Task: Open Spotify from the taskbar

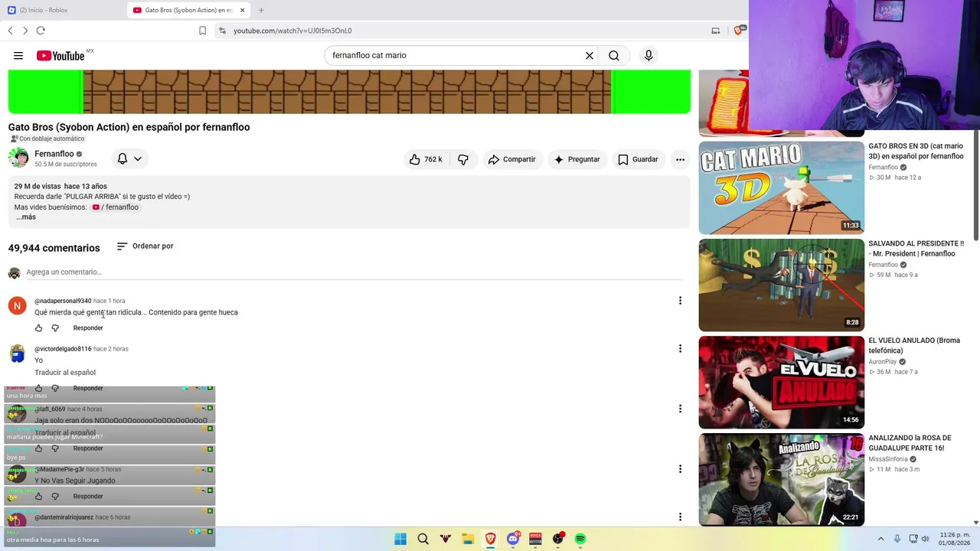Action: coord(580,539)
